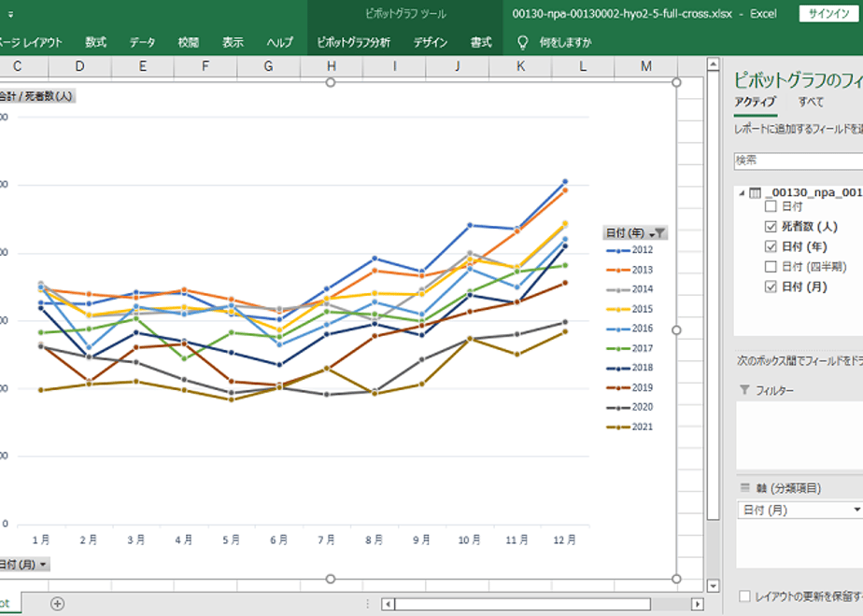The height and width of the screenshot is (616, 863).
Task: Open the 日付 (月) axis field button on chart
Action: click(x=24, y=565)
